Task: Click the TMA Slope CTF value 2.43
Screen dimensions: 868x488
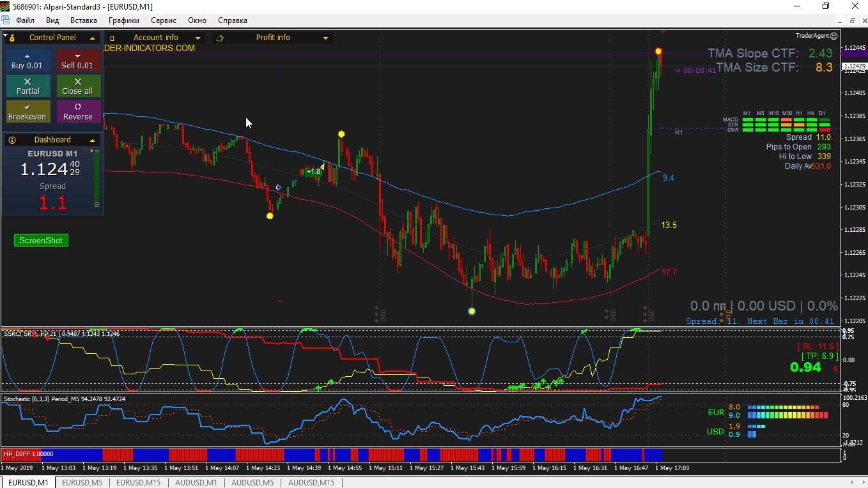Action: [821, 54]
